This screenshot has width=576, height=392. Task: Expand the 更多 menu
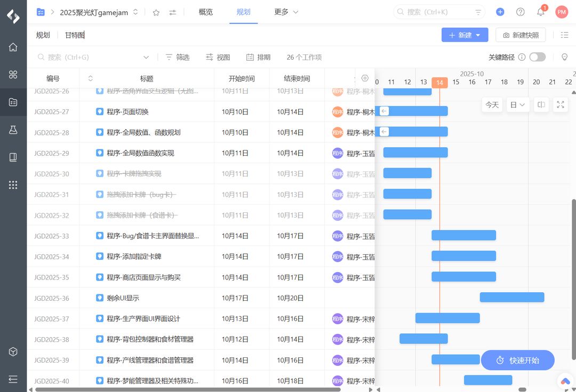pyautogui.click(x=286, y=12)
